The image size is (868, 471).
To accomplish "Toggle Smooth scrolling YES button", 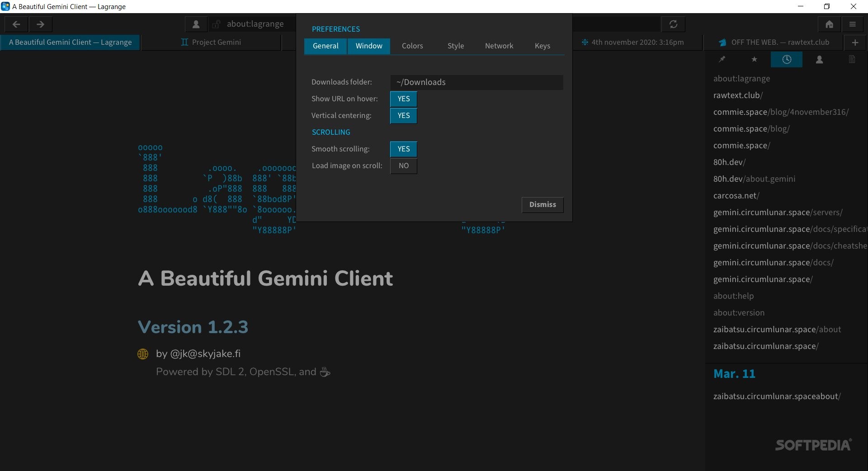I will coord(404,149).
